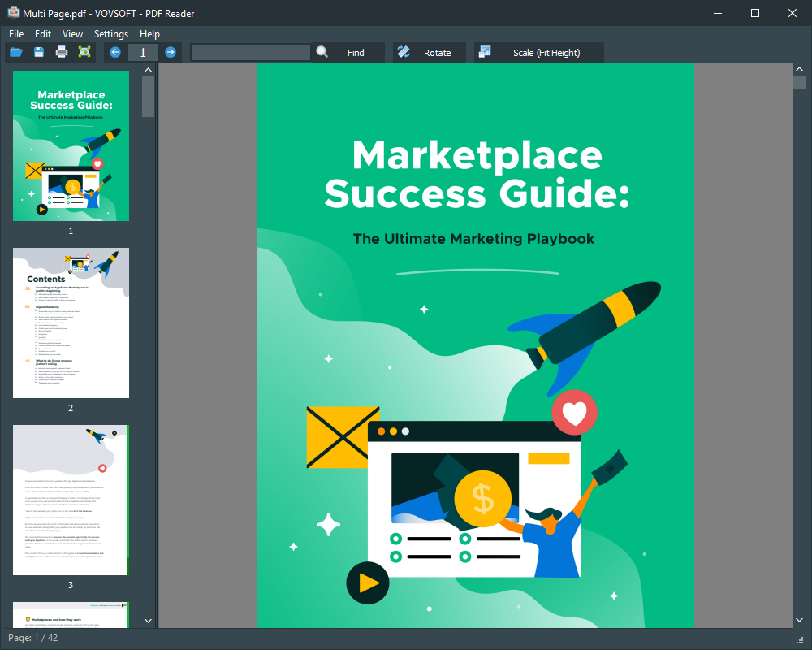Image resolution: width=812 pixels, height=650 pixels.
Task: Minimize the PDF Reader window
Action: [718, 13]
